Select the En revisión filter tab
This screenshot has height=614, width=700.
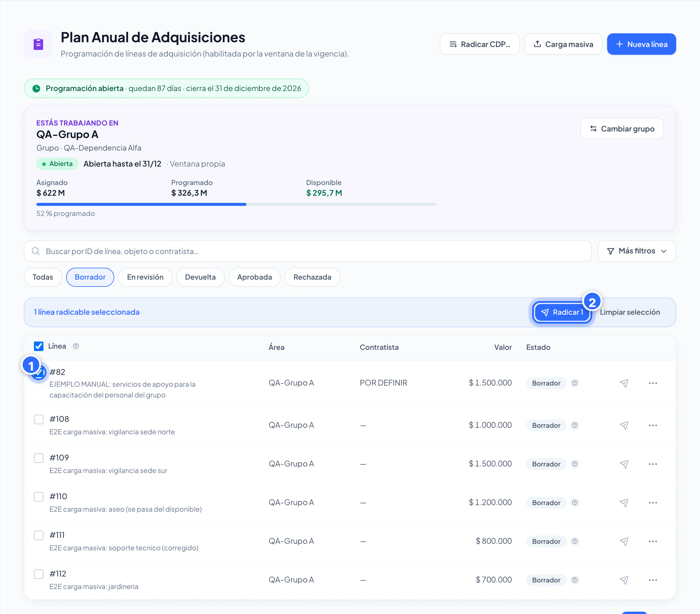click(145, 277)
